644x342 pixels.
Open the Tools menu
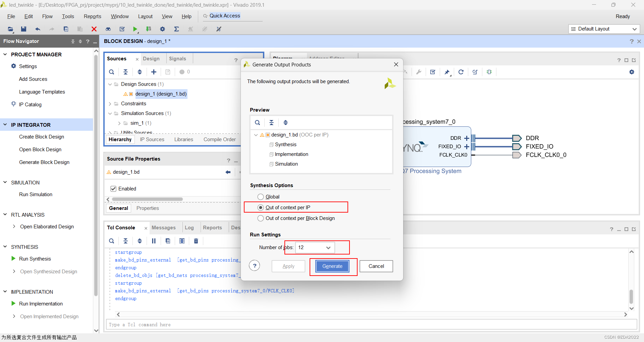coord(68,16)
